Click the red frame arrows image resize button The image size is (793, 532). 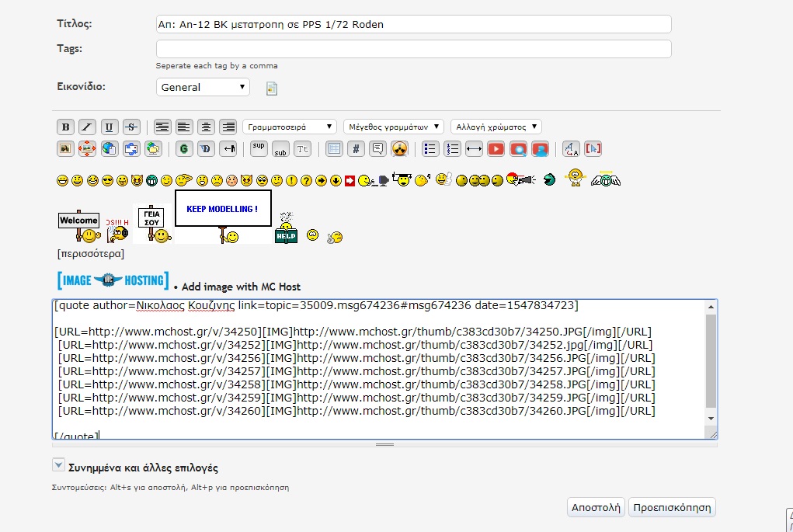point(87,148)
